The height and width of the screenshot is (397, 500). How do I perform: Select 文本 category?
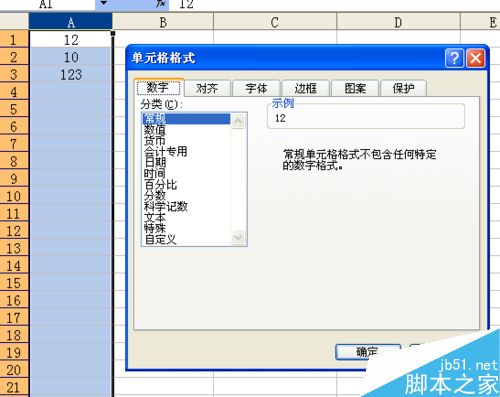pos(186,217)
